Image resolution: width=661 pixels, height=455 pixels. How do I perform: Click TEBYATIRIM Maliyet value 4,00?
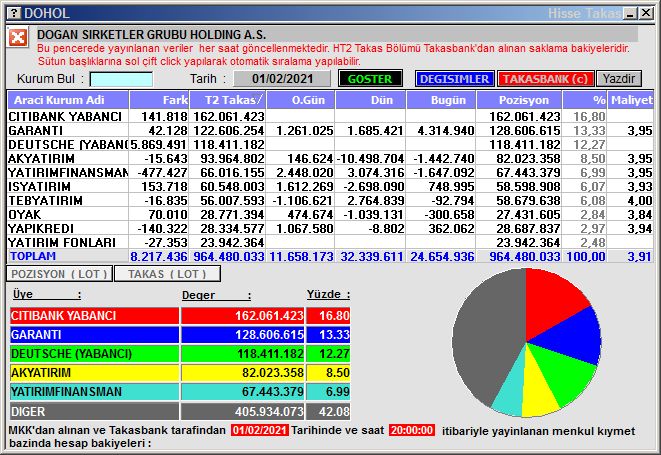click(x=640, y=200)
